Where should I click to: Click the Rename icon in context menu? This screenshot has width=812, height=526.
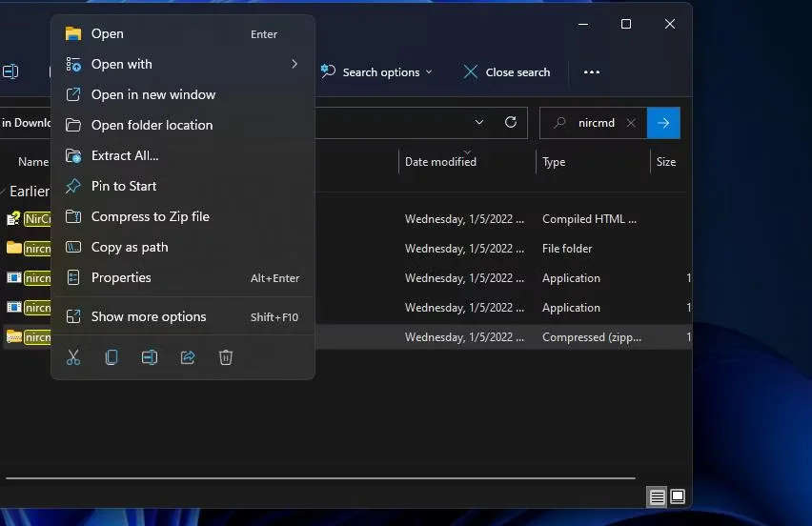coord(150,357)
